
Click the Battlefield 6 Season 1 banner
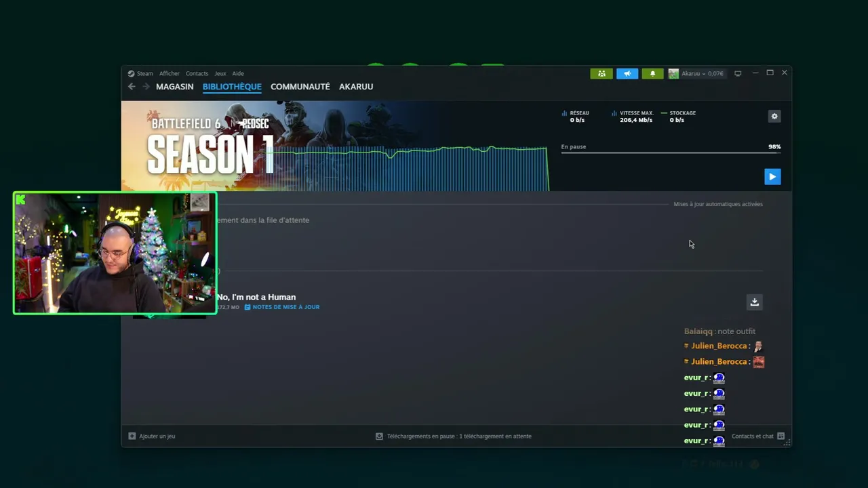point(335,146)
